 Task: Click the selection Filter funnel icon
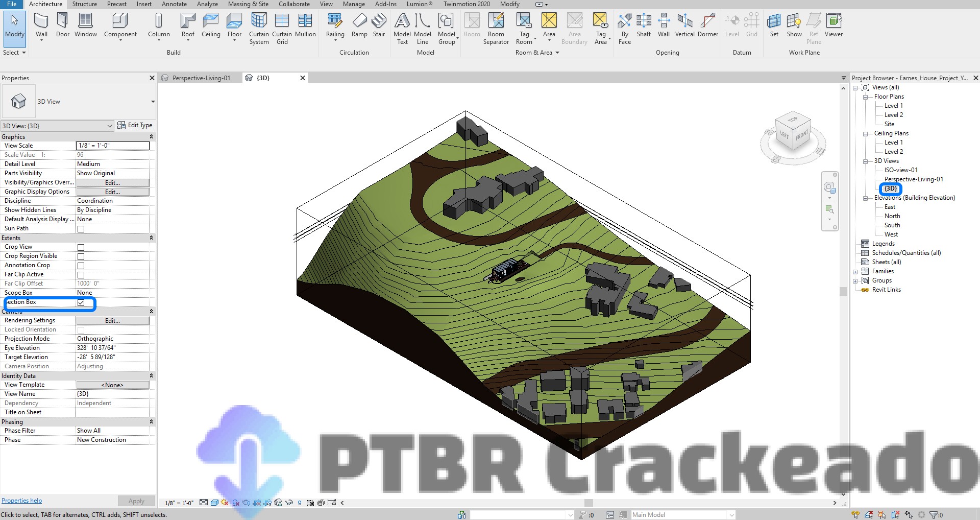[x=934, y=515]
